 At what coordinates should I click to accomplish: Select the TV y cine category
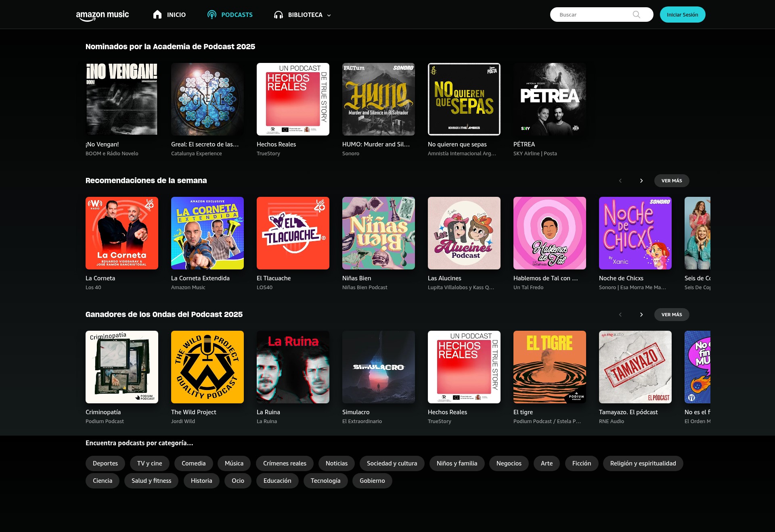(150, 463)
